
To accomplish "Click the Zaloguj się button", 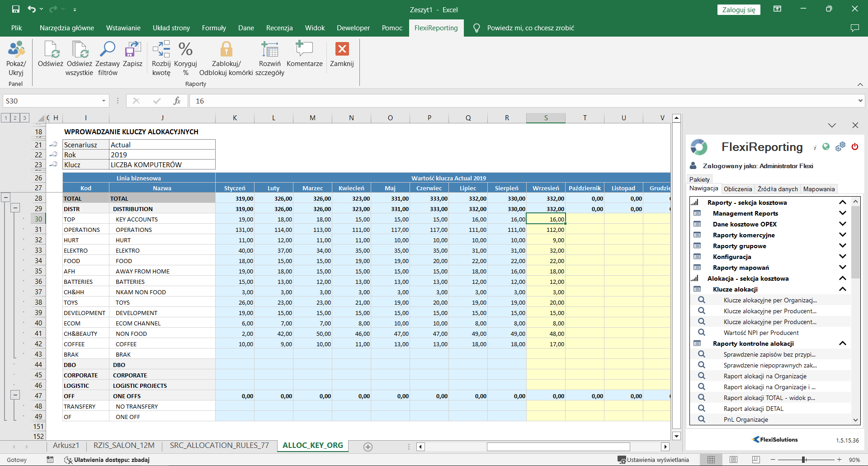I will coord(738,10).
